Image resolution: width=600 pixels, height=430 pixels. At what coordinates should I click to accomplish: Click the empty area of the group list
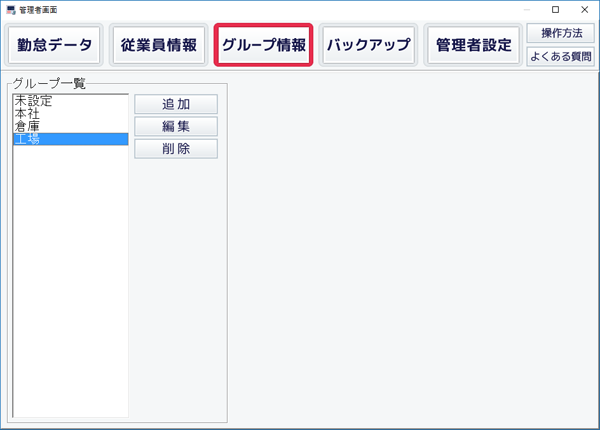point(70,280)
